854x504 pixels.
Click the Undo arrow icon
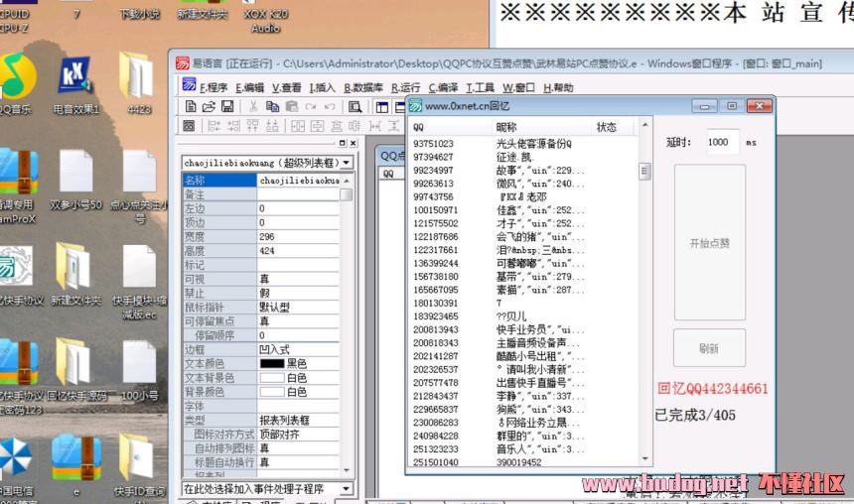pos(330,107)
